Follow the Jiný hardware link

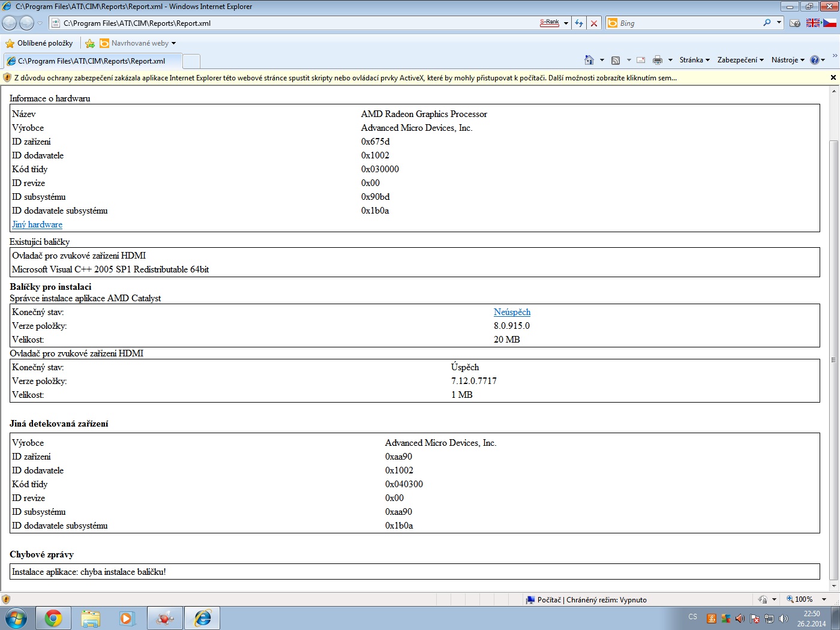(x=37, y=224)
